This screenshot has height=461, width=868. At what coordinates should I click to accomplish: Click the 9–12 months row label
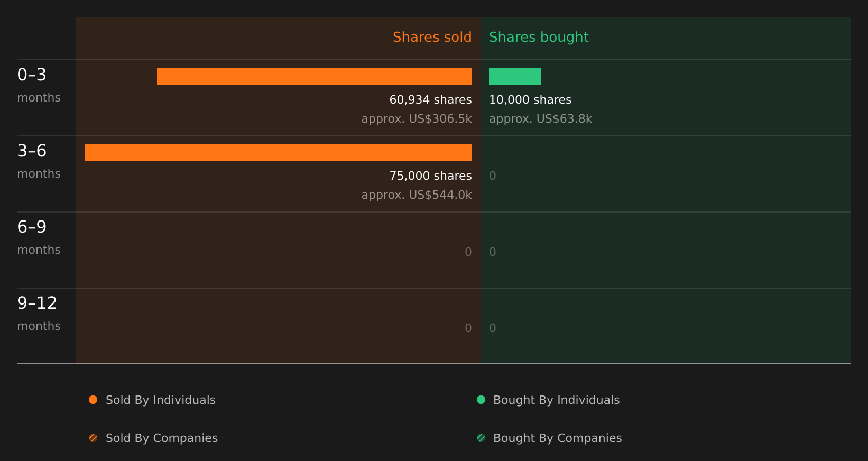39,314
